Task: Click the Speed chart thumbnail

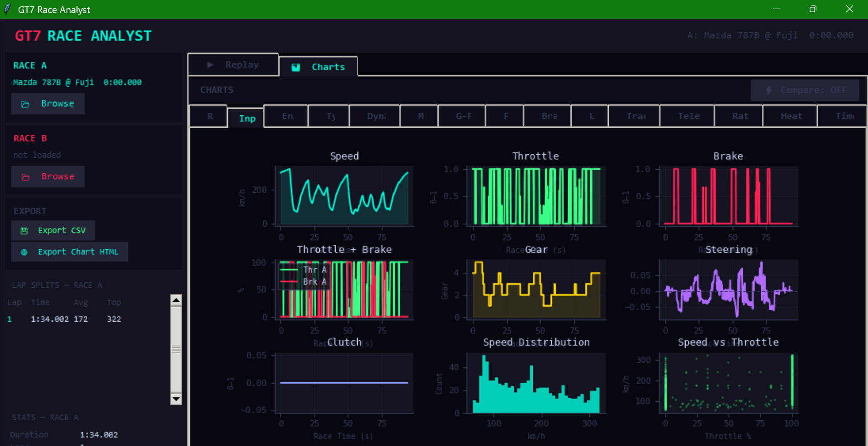Action: pos(344,195)
